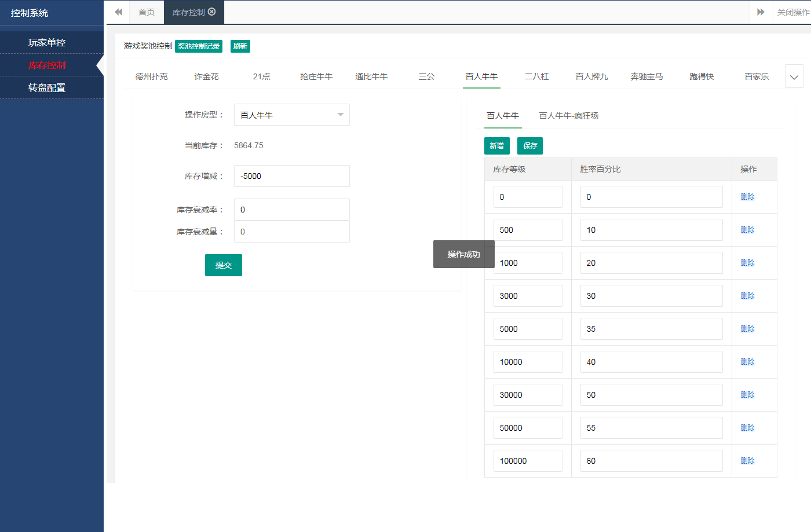Open the 百人牛牛-疯狂场 sub-tab
This screenshot has width=811, height=532.
[568, 116]
